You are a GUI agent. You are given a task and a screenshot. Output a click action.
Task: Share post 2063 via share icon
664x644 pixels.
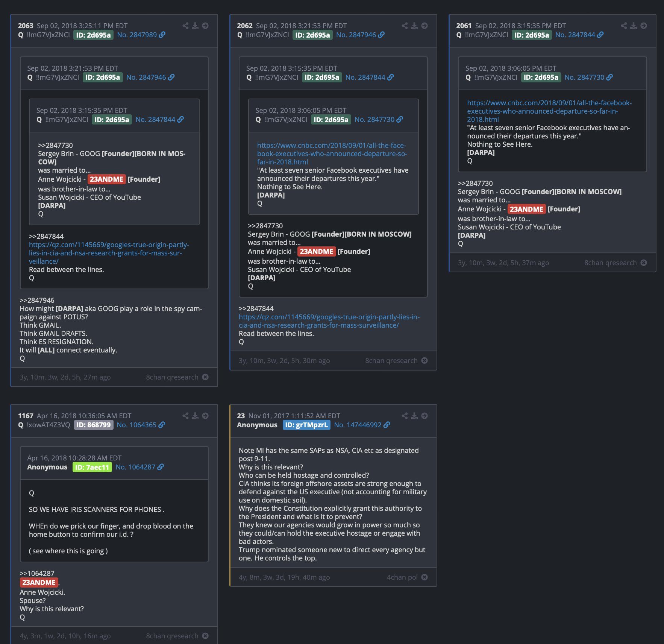pyautogui.click(x=185, y=26)
